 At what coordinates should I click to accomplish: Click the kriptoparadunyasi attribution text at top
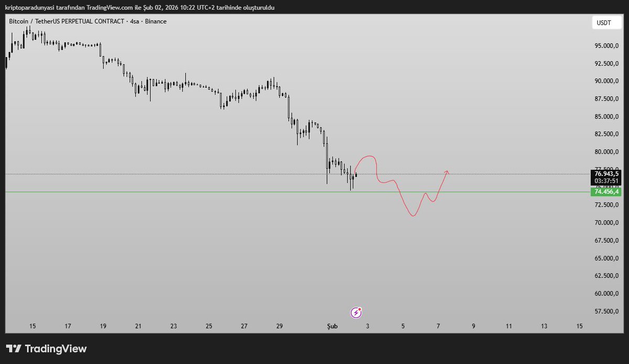139,7
